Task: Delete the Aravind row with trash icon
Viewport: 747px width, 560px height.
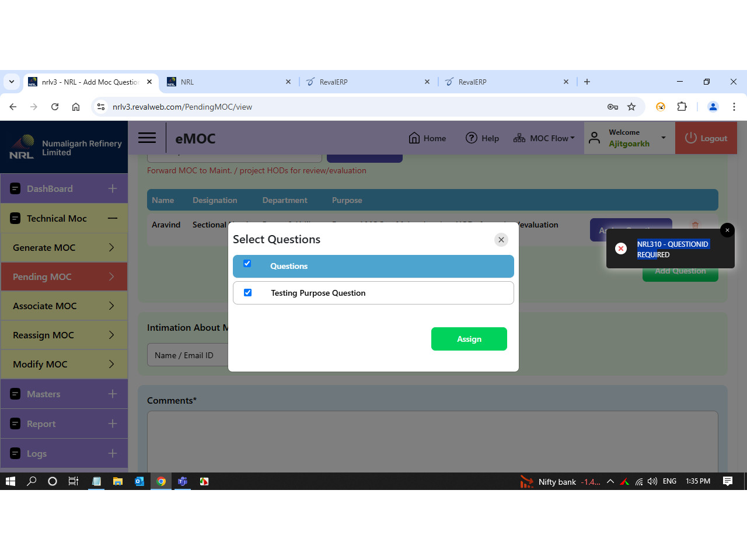Action: point(695,225)
